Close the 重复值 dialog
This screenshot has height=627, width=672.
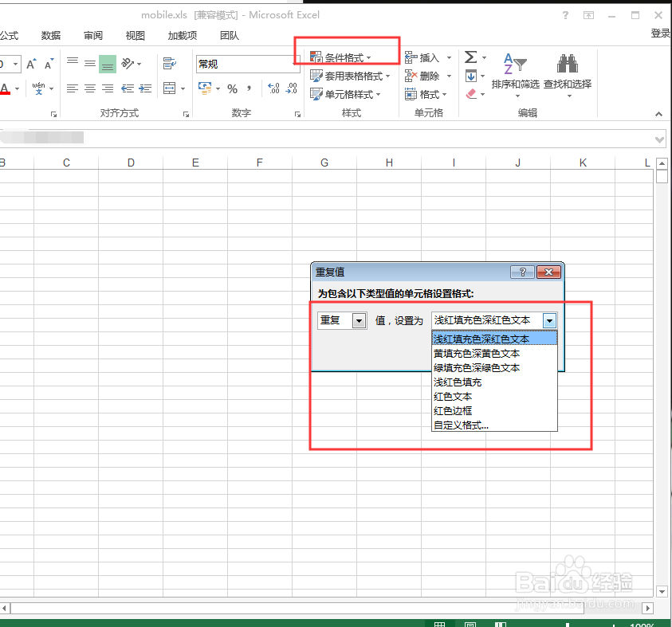pos(548,272)
